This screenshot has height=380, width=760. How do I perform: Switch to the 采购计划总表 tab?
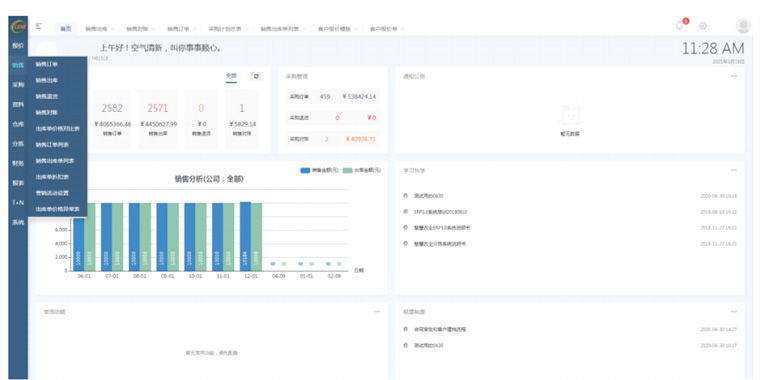225,29
